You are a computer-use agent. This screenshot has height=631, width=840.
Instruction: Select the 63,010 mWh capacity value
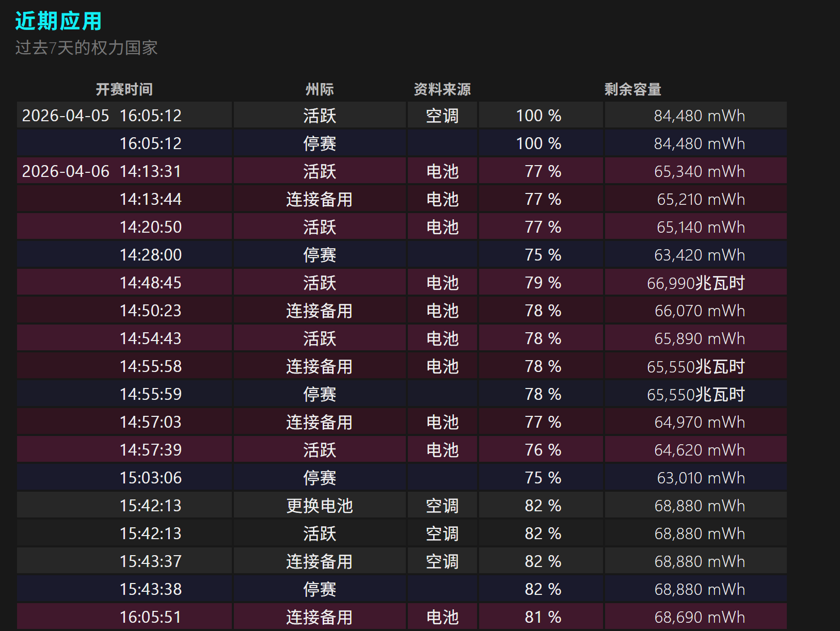701,478
